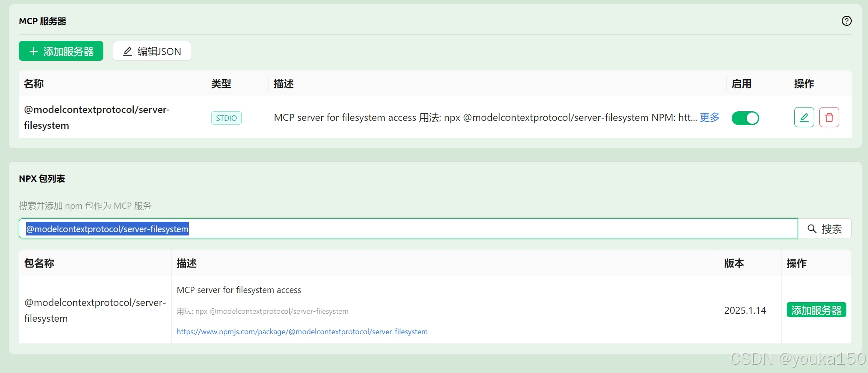Click the STDIO type tag

226,118
